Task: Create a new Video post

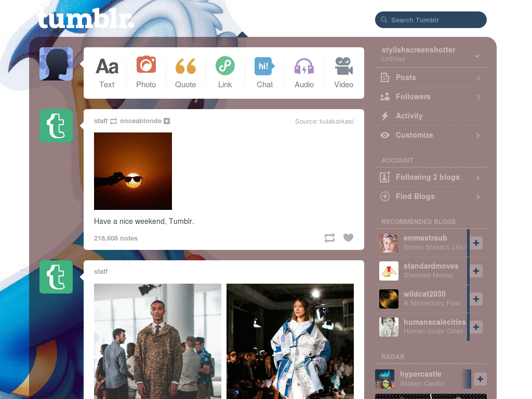Action: coord(344,73)
